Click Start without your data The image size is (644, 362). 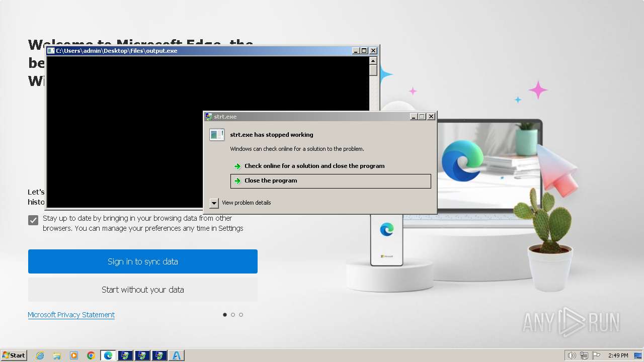pyautogui.click(x=143, y=290)
